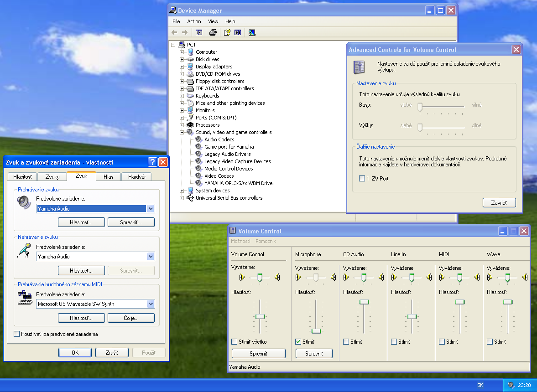Click the volume speaker icon in system tray
The image size is (537, 392).
point(511,385)
